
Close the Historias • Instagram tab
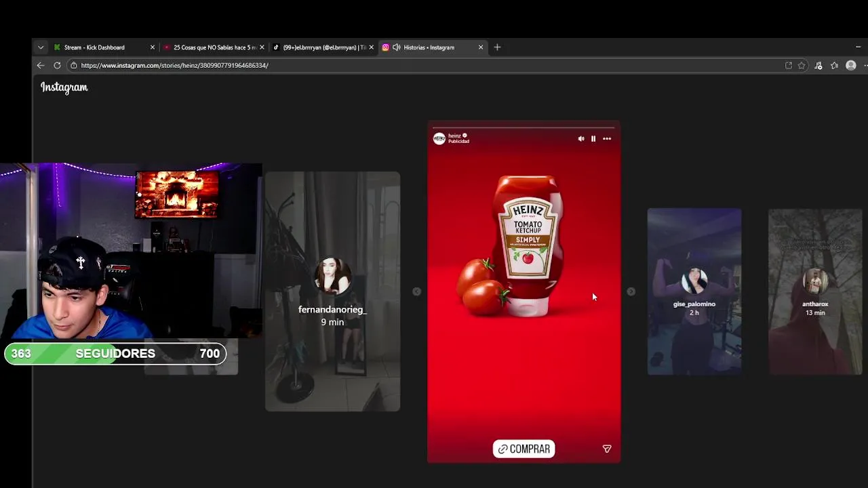481,47
